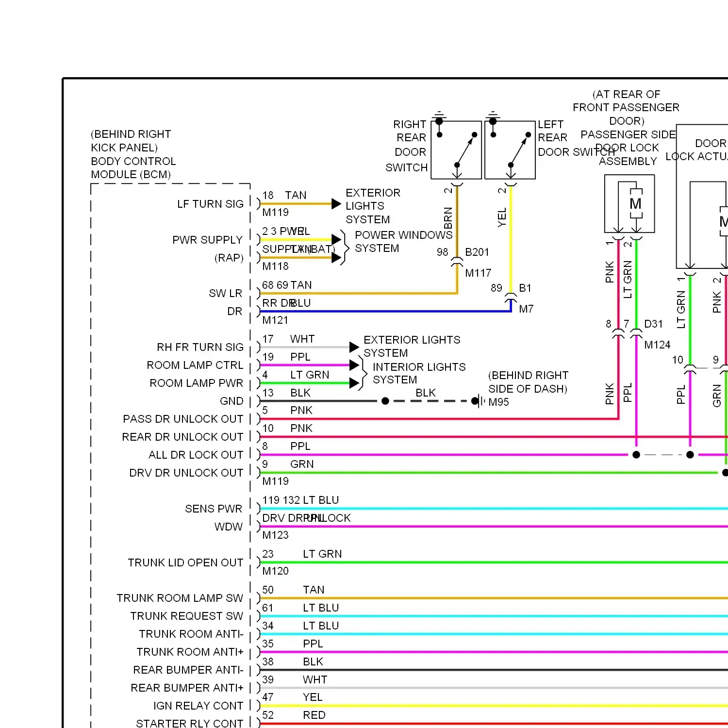Select the TRUNK ROOM LAMP SW label
The width and height of the screenshot is (728, 728).
[180, 598]
